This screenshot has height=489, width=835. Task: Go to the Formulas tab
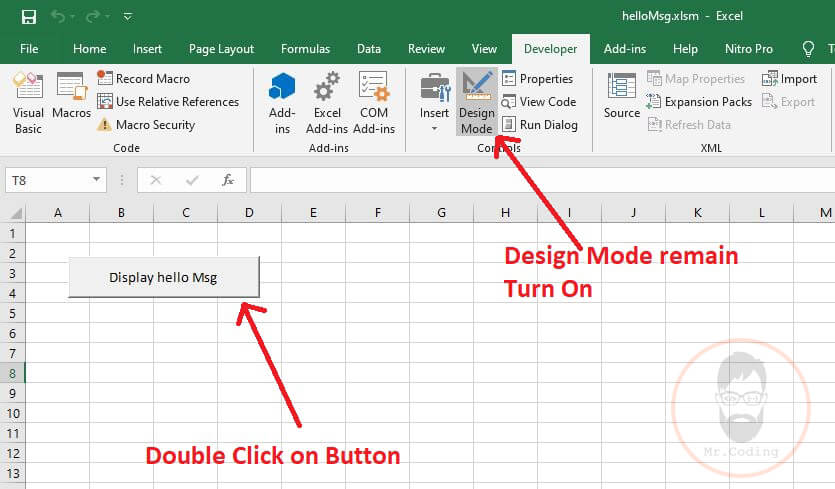pos(306,49)
